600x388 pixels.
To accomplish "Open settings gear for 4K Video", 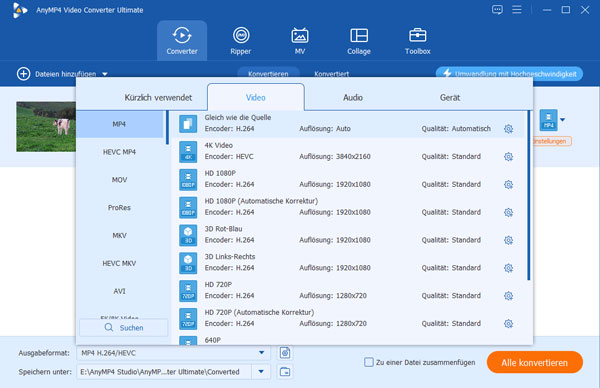I will pos(508,157).
